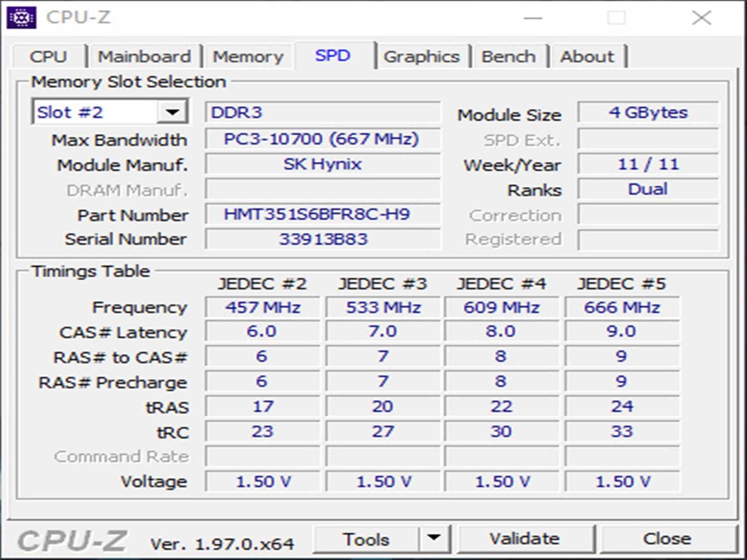Click the 533 MHz frequency cell
The width and height of the screenshot is (747, 560).
click(383, 308)
